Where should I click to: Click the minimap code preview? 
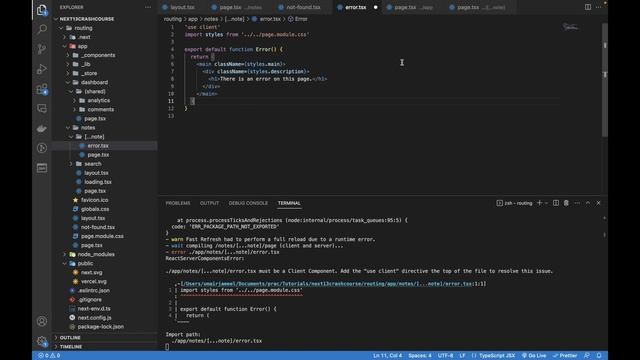pyautogui.click(x=571, y=27)
